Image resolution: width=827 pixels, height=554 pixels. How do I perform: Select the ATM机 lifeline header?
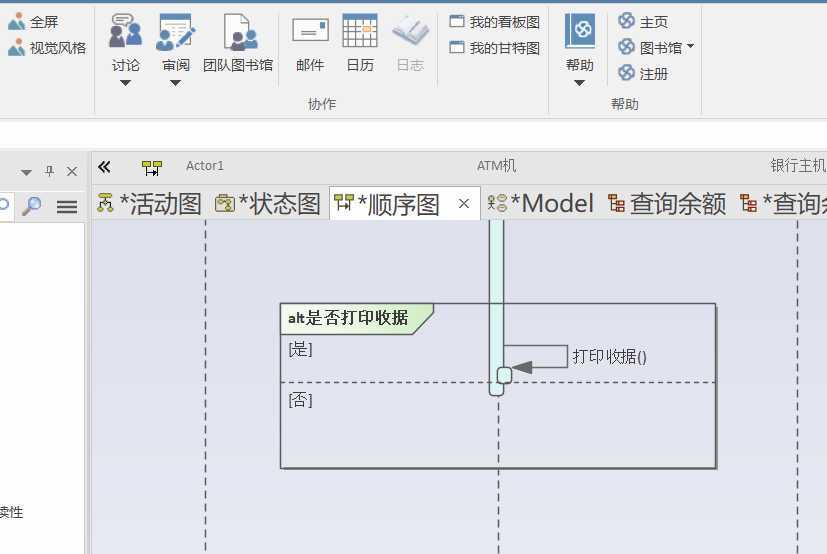coord(496,166)
